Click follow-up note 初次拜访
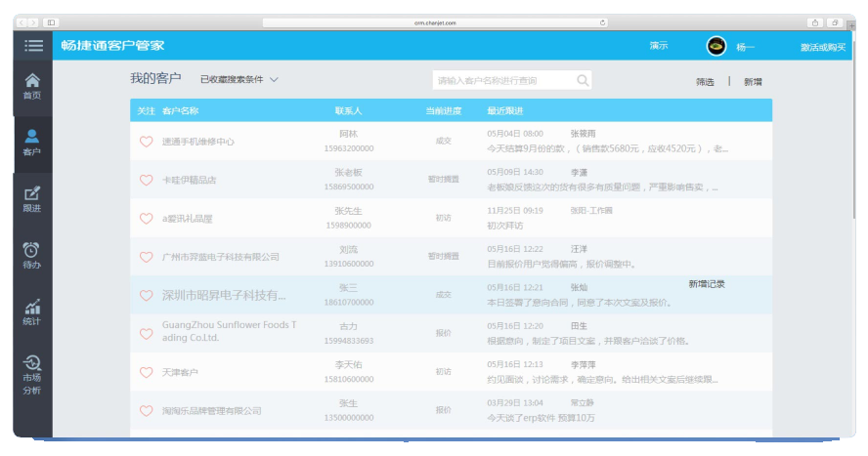 pyautogui.click(x=504, y=226)
